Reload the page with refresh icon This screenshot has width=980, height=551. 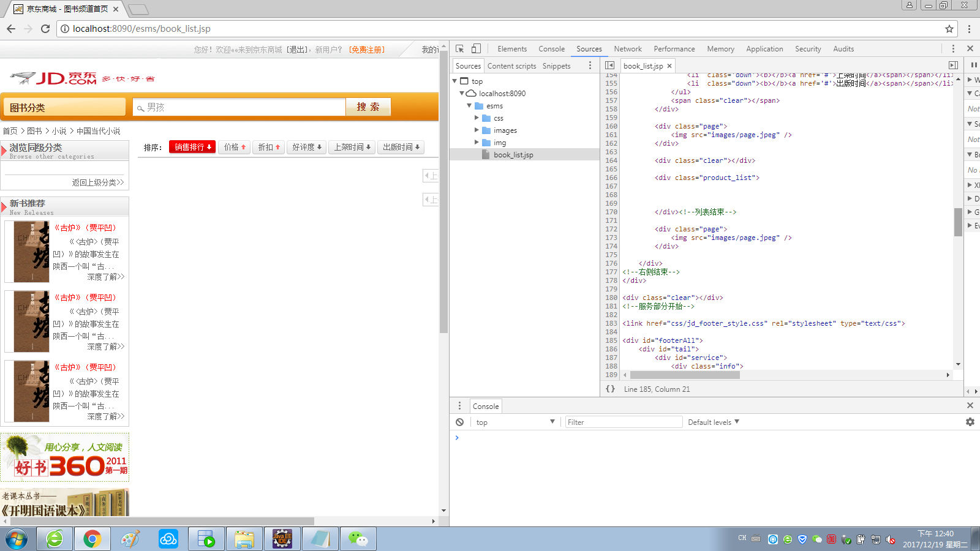point(45,29)
